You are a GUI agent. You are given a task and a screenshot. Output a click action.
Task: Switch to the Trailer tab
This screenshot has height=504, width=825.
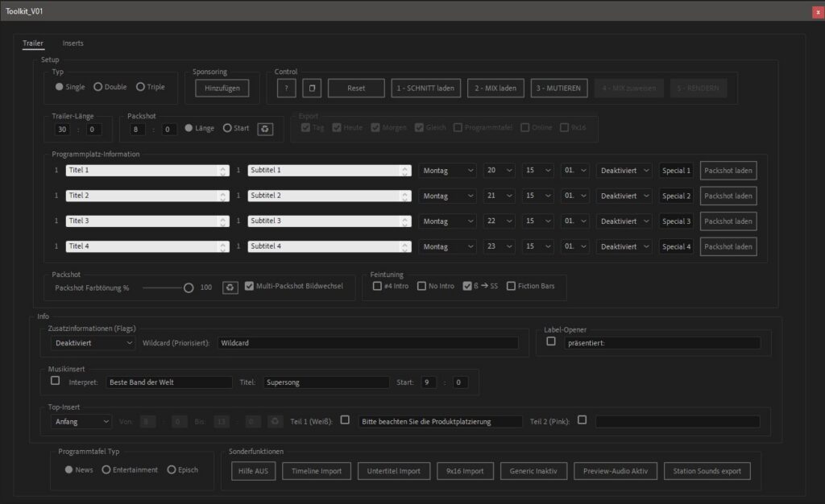[x=32, y=43]
